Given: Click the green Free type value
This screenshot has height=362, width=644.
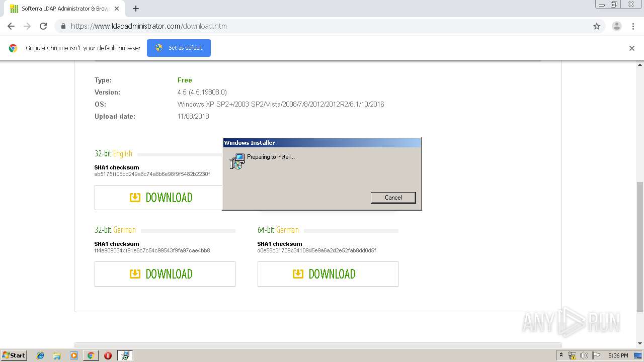Looking at the screenshot, I should (x=185, y=80).
